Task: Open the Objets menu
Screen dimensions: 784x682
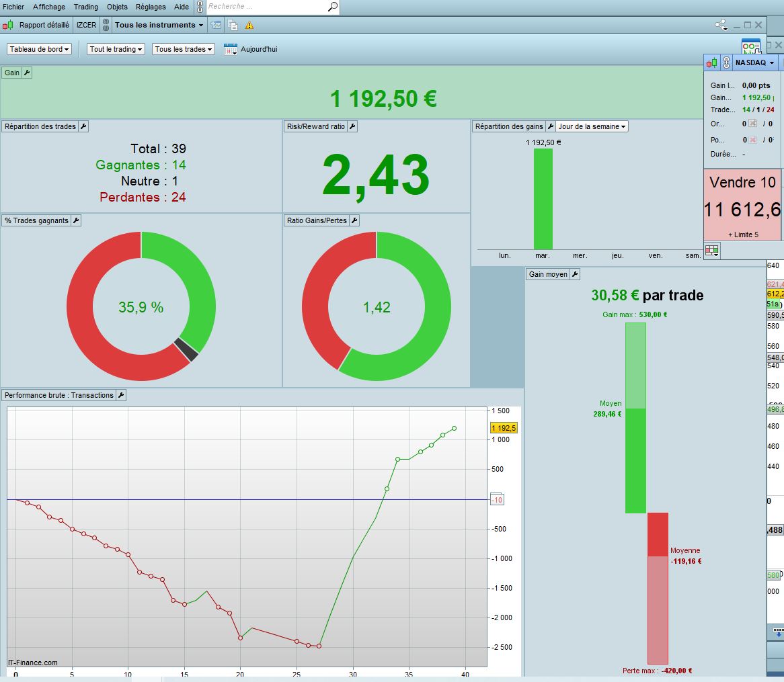Action: pyautogui.click(x=117, y=7)
